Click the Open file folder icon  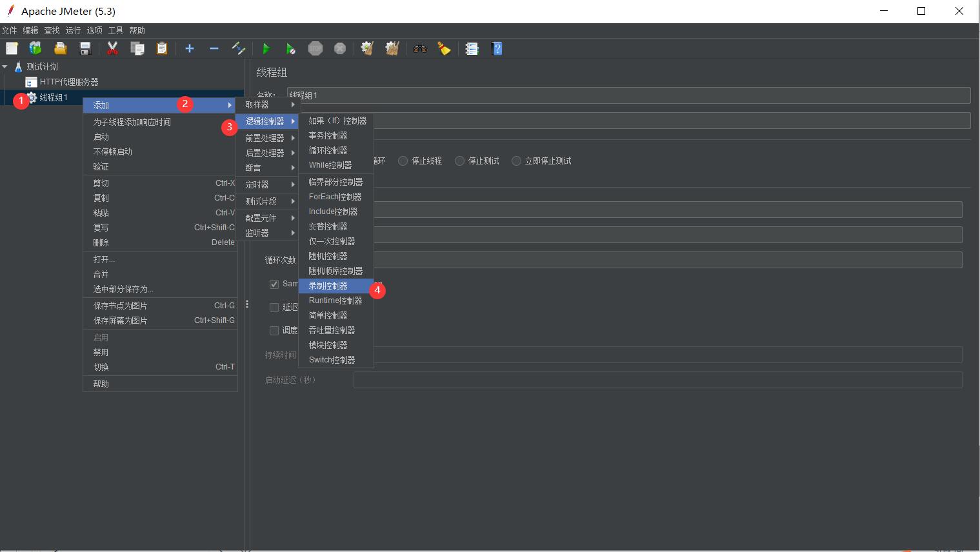click(60, 48)
